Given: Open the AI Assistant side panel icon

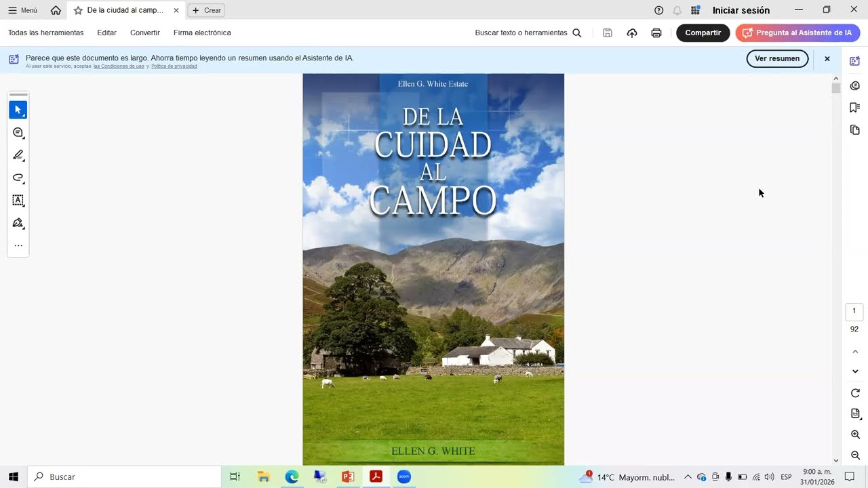Looking at the screenshot, I should [x=854, y=61].
